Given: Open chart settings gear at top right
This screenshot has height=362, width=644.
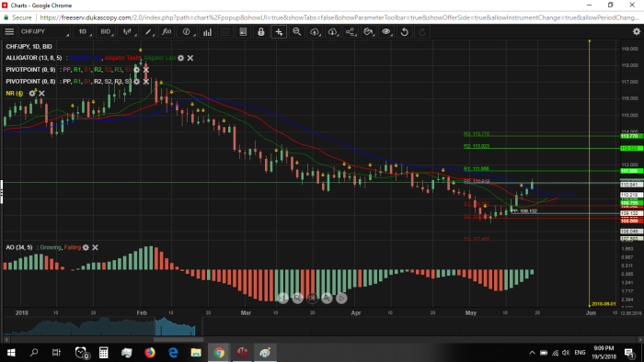Looking at the screenshot, I should tap(637, 31).
